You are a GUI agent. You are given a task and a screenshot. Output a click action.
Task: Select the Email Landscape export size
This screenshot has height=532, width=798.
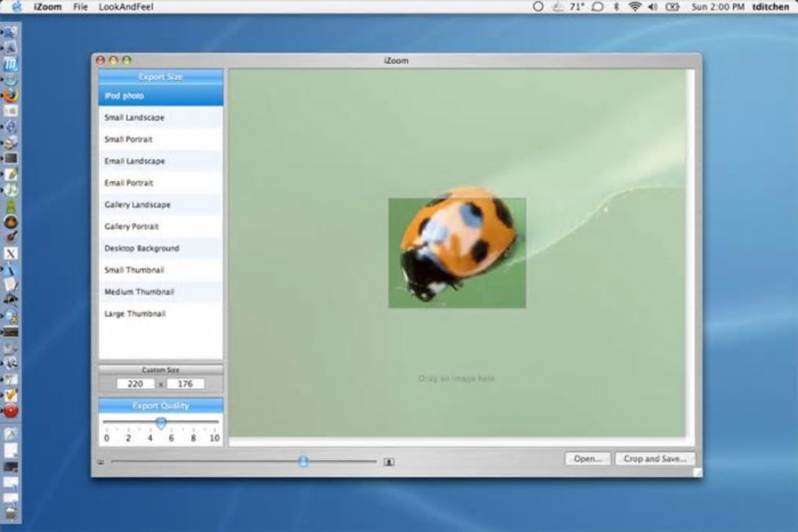click(161, 161)
